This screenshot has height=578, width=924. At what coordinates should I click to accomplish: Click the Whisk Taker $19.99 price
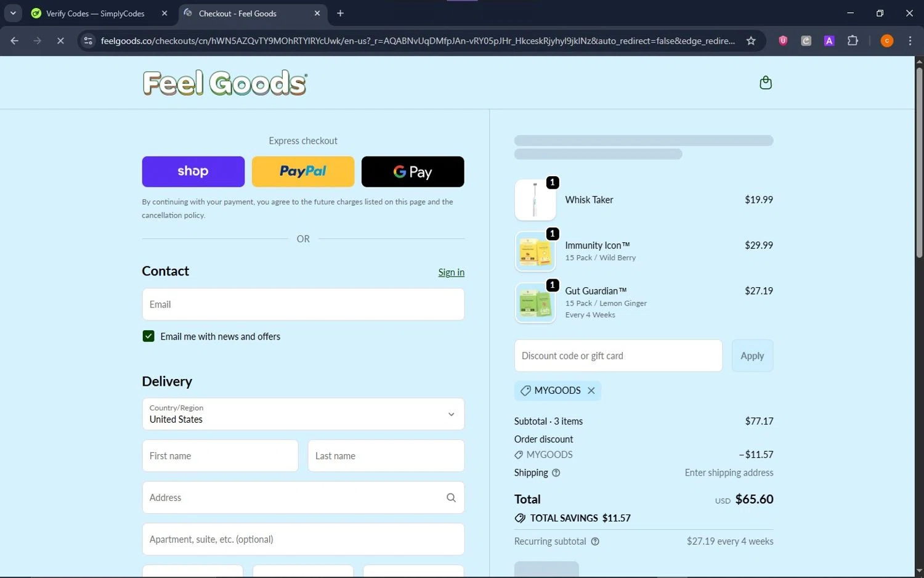[x=759, y=200]
